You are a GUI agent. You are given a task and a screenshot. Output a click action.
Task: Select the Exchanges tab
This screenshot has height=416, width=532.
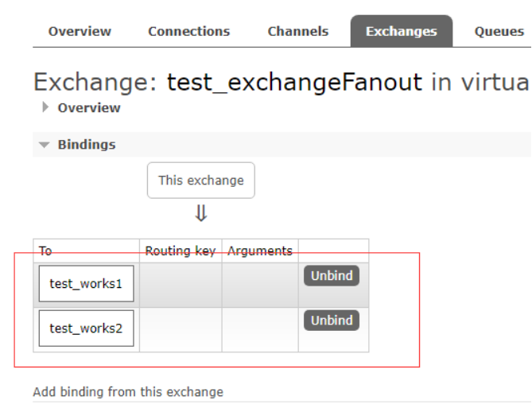(402, 31)
